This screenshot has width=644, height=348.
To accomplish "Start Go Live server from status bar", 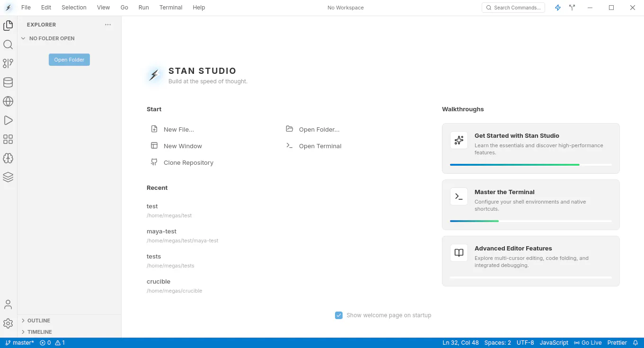I will [588, 343].
